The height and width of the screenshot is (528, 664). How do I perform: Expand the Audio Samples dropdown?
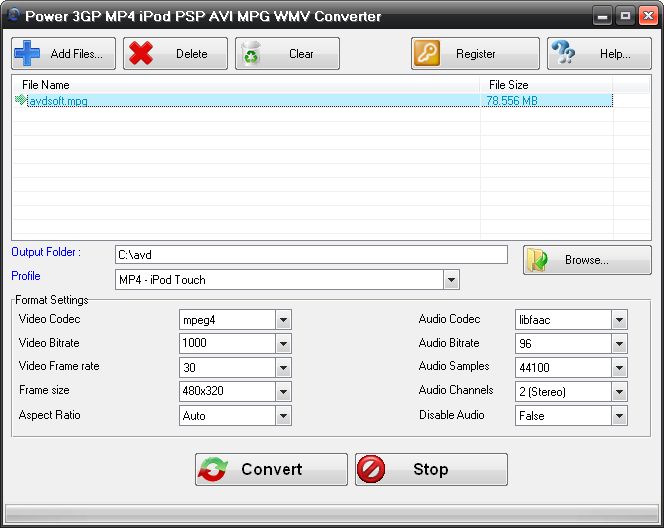click(619, 368)
